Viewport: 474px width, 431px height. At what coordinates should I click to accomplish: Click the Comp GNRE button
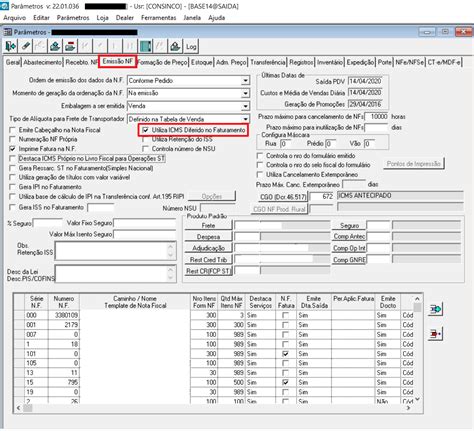click(x=349, y=260)
